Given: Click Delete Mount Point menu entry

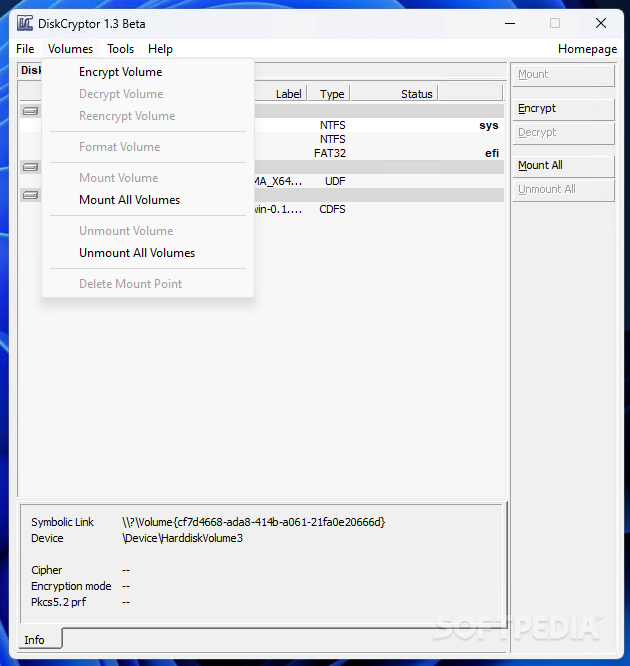Looking at the screenshot, I should (148, 284).
